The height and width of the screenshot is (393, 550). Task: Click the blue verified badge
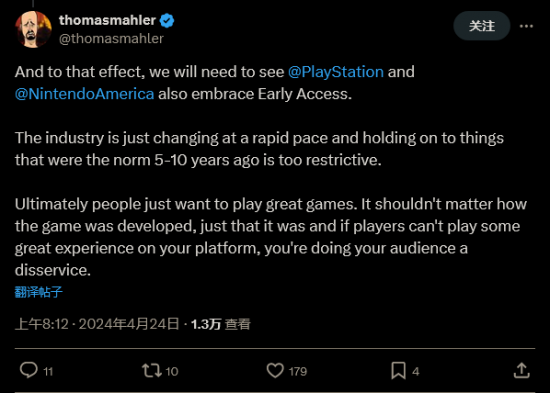(x=167, y=21)
